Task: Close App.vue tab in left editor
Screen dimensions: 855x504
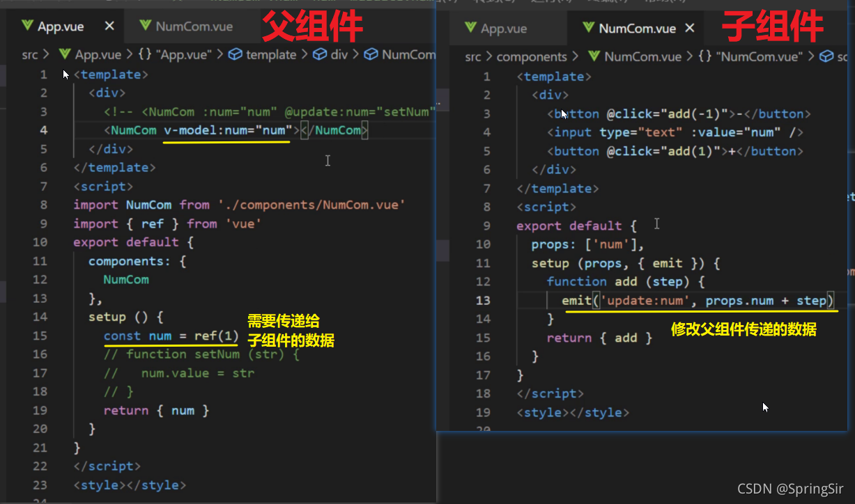Action: (109, 26)
